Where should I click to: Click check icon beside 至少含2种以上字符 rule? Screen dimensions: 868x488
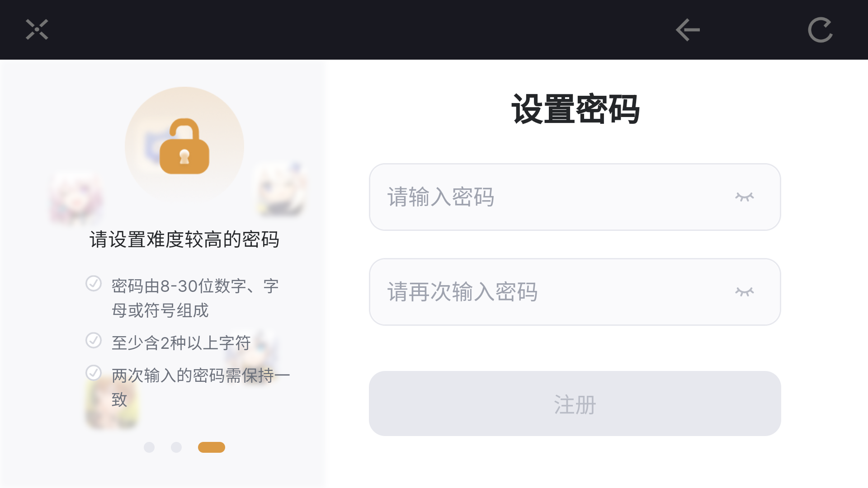(94, 341)
